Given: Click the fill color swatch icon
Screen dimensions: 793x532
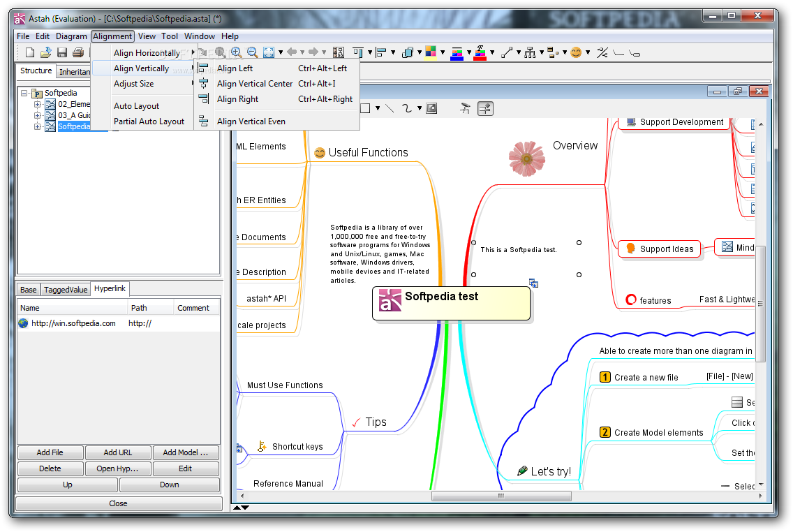Looking at the screenshot, I should (x=431, y=52).
